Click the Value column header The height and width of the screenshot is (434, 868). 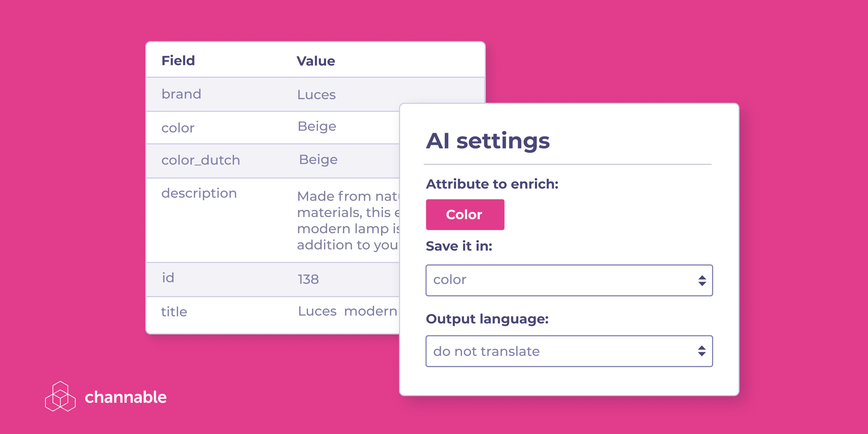[316, 61]
